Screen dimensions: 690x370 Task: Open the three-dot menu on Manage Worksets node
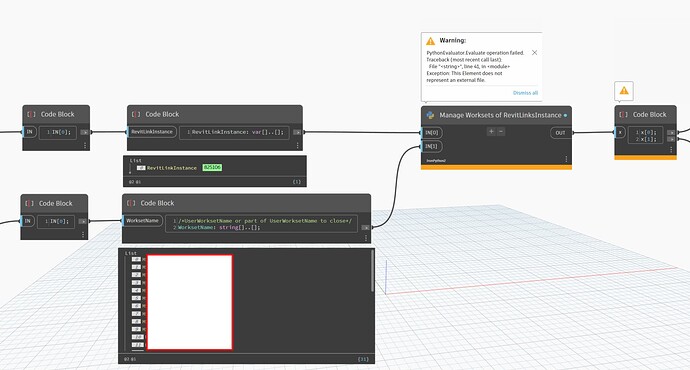(566, 159)
